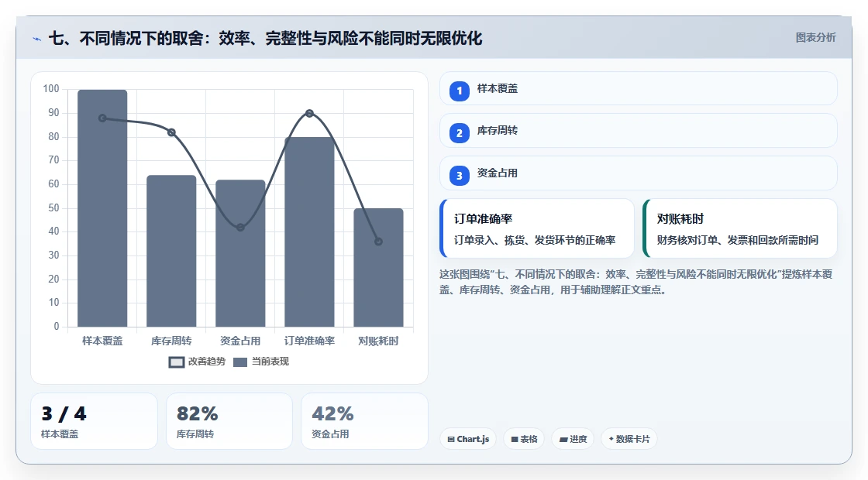Image resolution: width=868 pixels, height=480 pixels.
Task: Click the description 财务核对订单、发票和回款所需时间
Action: pos(738,241)
